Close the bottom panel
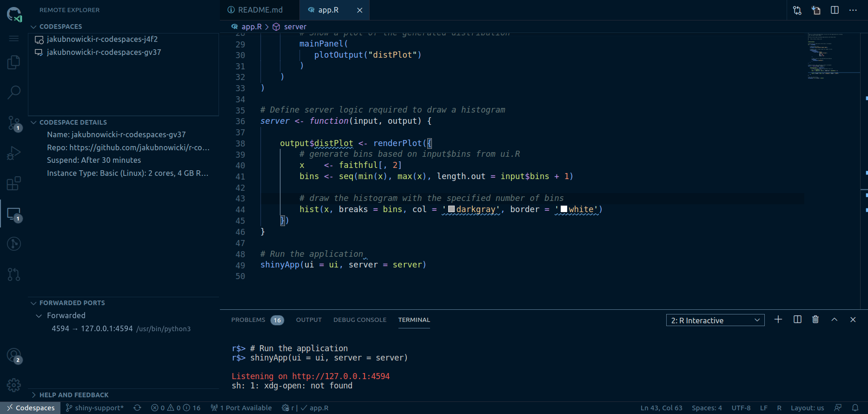The width and height of the screenshot is (868, 414). tap(853, 320)
